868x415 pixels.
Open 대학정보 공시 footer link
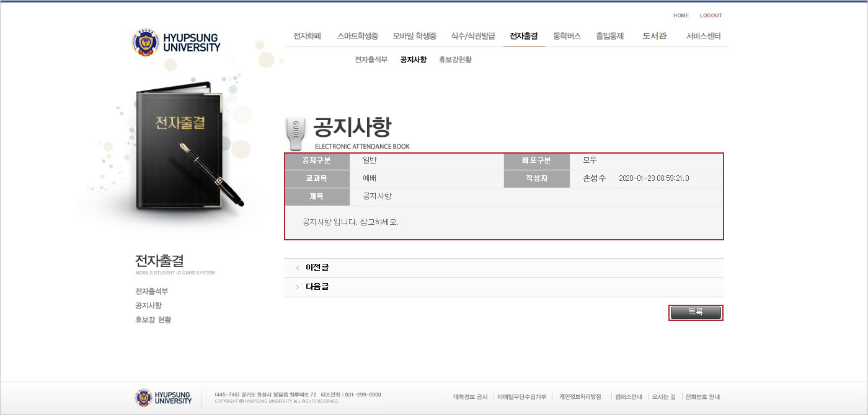tap(471, 397)
